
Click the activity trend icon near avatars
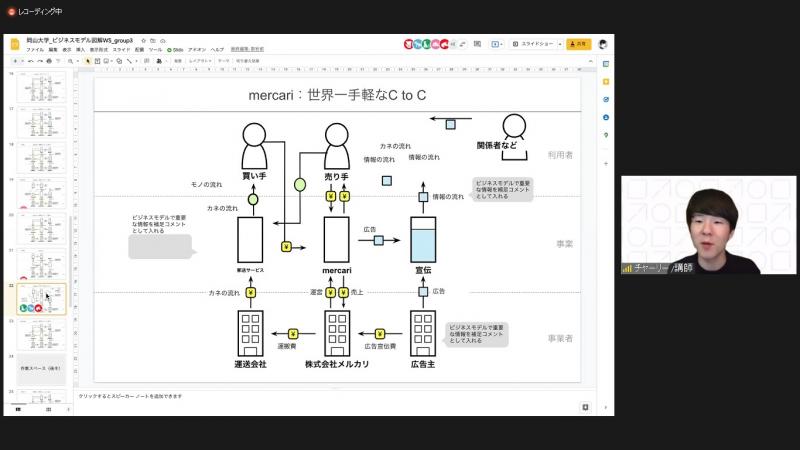(x=462, y=44)
